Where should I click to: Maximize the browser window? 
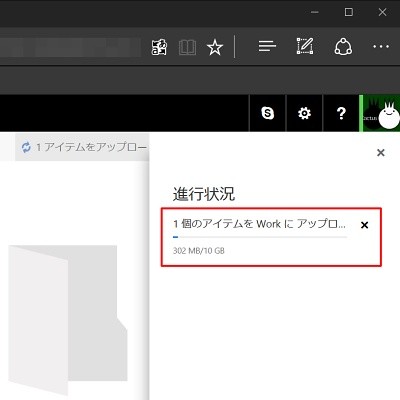349,12
